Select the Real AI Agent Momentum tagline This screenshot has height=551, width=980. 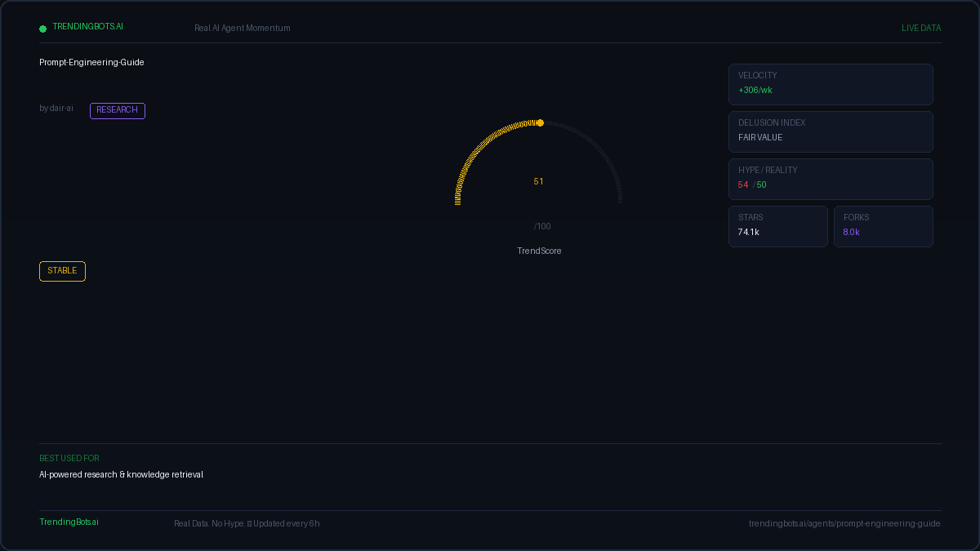[x=243, y=28]
